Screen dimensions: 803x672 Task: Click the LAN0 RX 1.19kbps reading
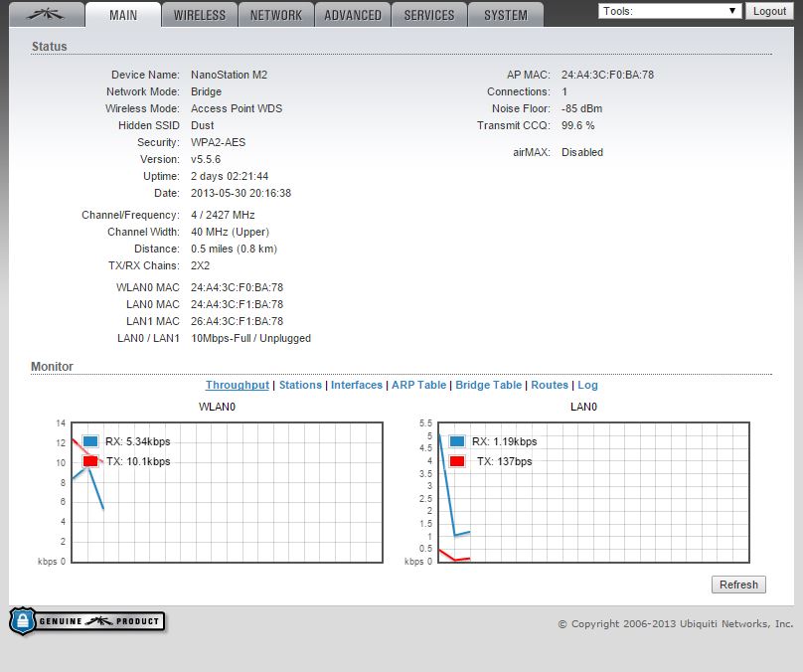pos(505,441)
